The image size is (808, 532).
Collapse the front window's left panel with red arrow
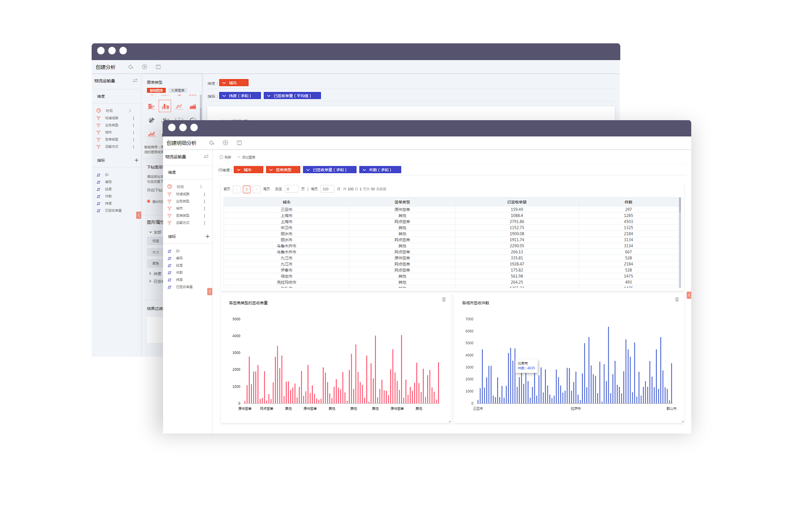pos(210,292)
